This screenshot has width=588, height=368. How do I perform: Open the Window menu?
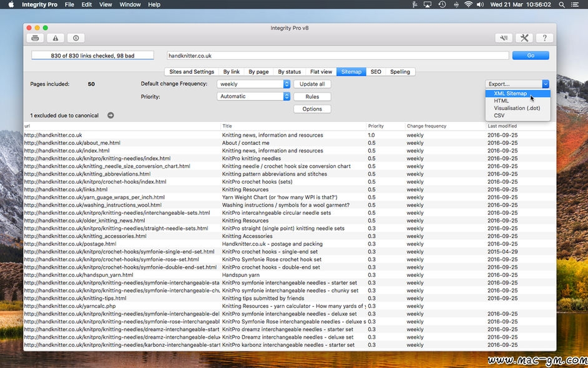(x=130, y=4)
